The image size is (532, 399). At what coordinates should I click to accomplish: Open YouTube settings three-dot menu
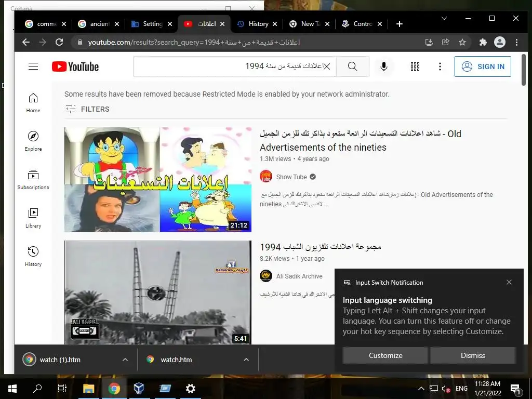coord(440,66)
